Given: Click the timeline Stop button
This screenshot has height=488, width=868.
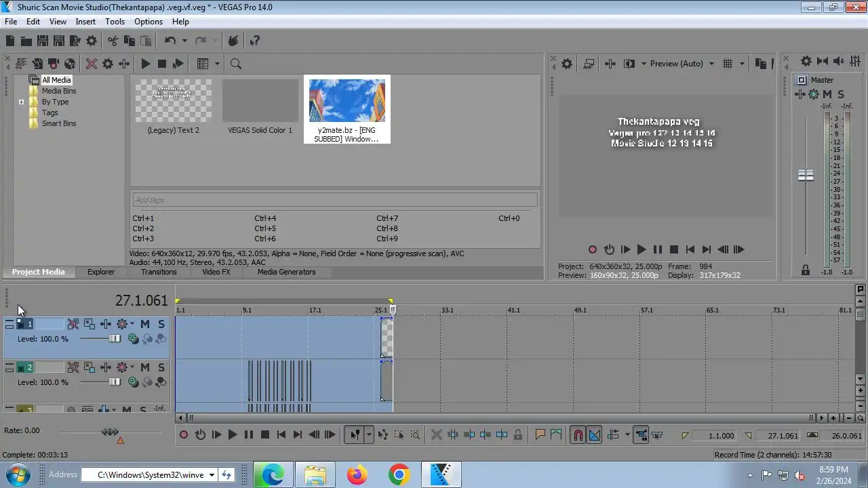Looking at the screenshot, I should 265,435.
